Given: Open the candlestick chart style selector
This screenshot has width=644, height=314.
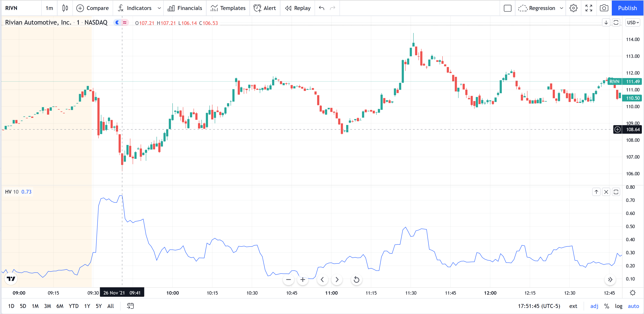Looking at the screenshot, I should tap(65, 8).
